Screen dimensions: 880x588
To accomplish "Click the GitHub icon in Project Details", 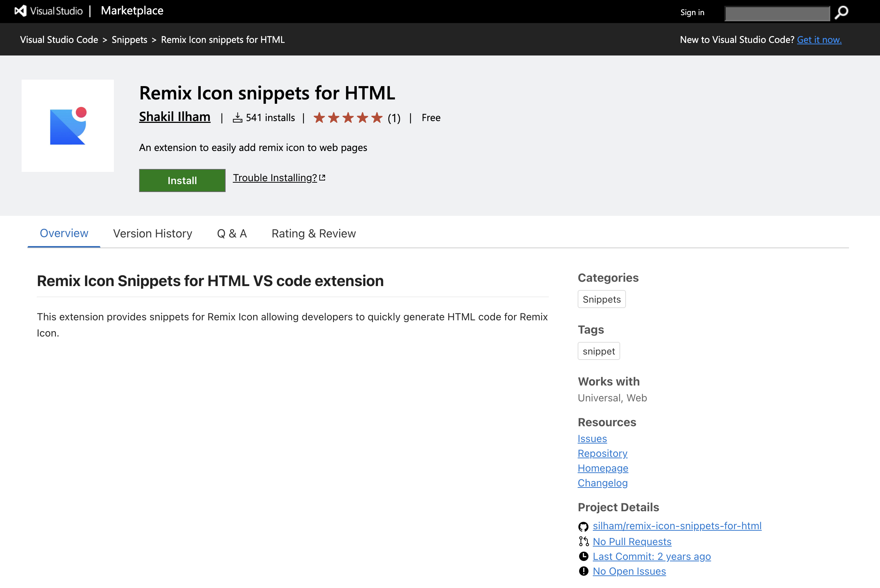I will point(583,526).
